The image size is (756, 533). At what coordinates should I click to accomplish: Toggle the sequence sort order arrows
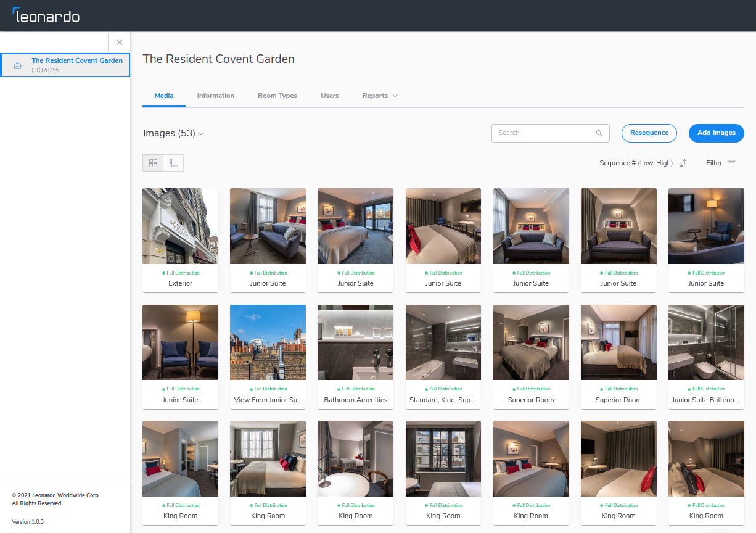tap(683, 163)
